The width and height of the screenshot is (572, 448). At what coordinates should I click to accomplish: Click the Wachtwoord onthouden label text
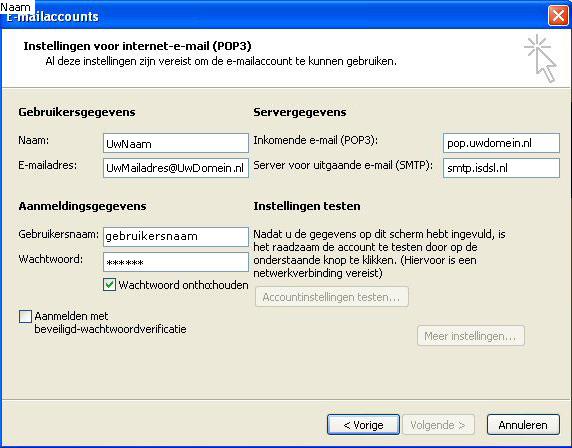[x=183, y=285]
